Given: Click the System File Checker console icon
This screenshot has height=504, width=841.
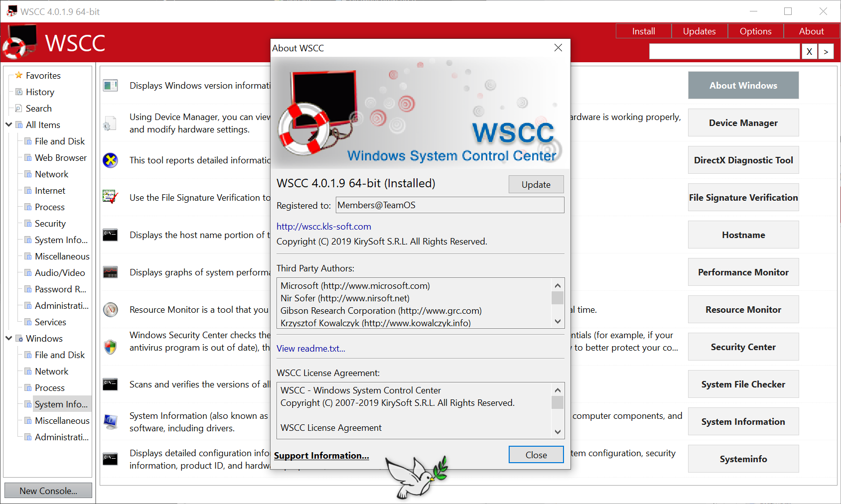Looking at the screenshot, I should click(110, 384).
